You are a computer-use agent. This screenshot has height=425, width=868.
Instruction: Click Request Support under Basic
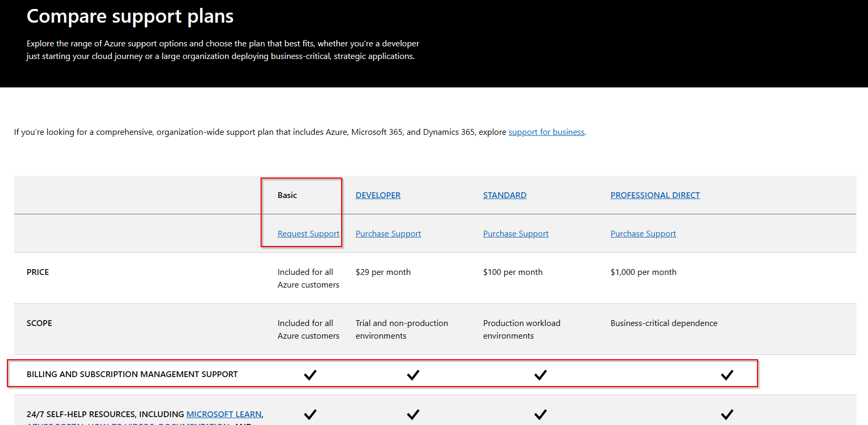tap(308, 234)
